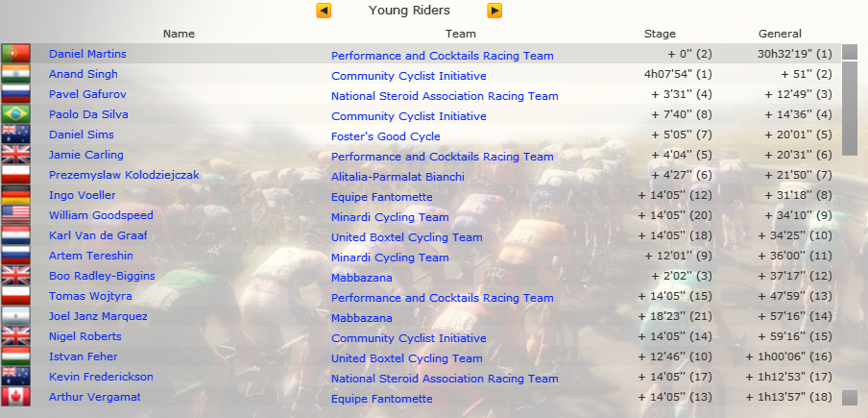Image resolution: width=868 pixels, height=418 pixels.
Task: Open Mabbazana team in Boo Radley-Biggins row
Action: (361, 278)
